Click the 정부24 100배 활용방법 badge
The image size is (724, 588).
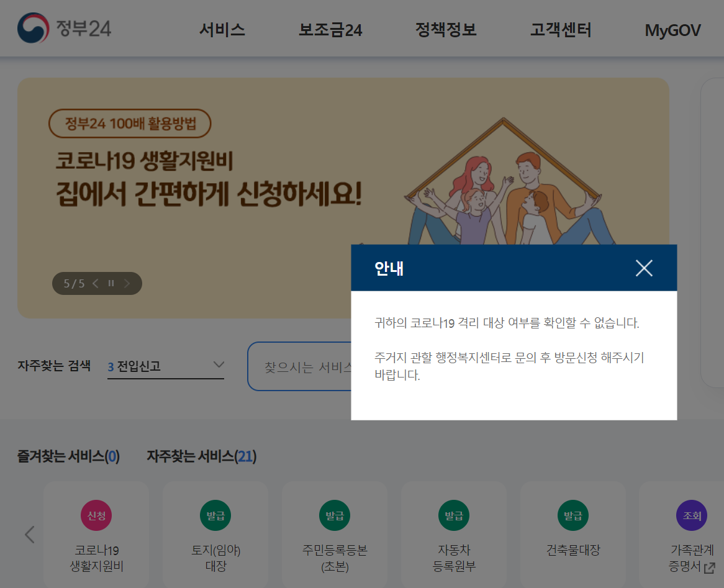coord(130,124)
